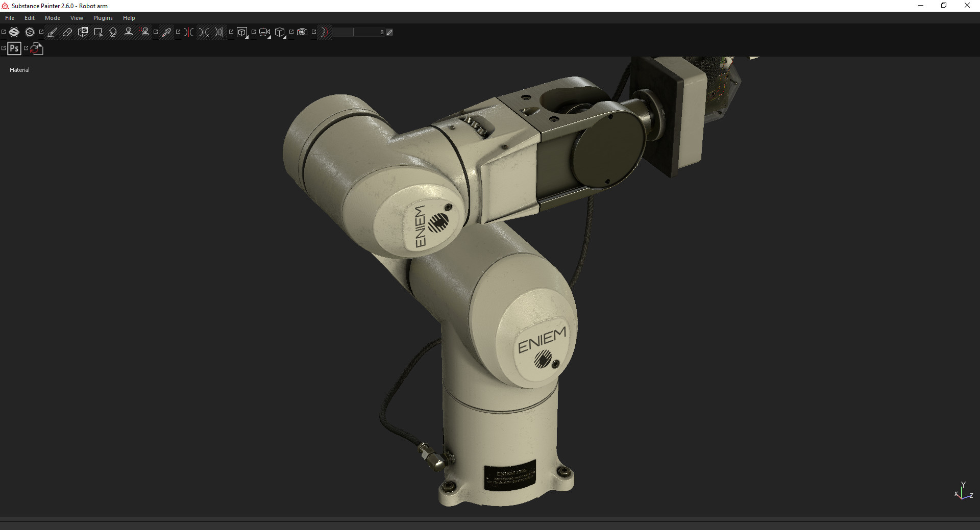Screen dimensions: 980x530
Task: Select the Paint brush tool
Action: tap(52, 32)
